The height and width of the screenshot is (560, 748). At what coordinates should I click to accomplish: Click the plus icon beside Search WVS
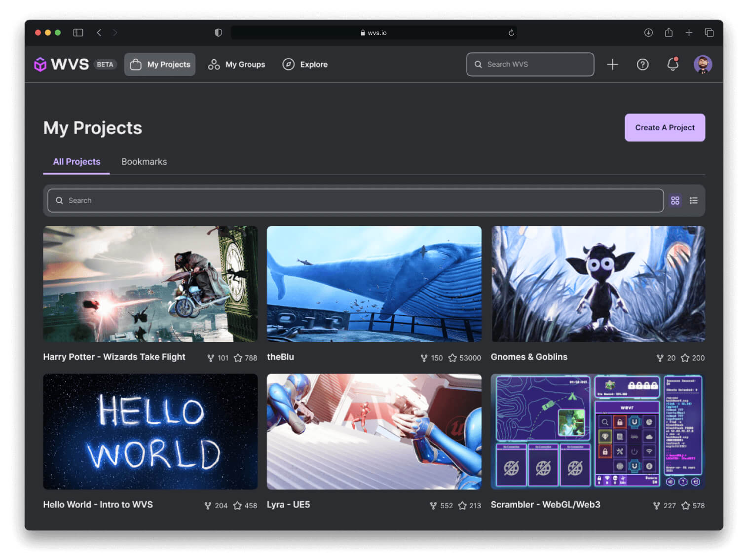[612, 65]
